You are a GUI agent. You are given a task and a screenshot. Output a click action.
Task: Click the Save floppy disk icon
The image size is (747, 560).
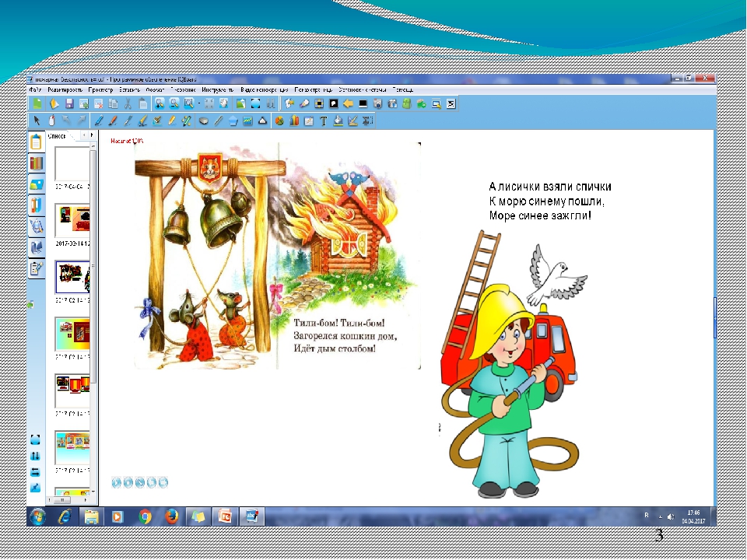(x=69, y=103)
